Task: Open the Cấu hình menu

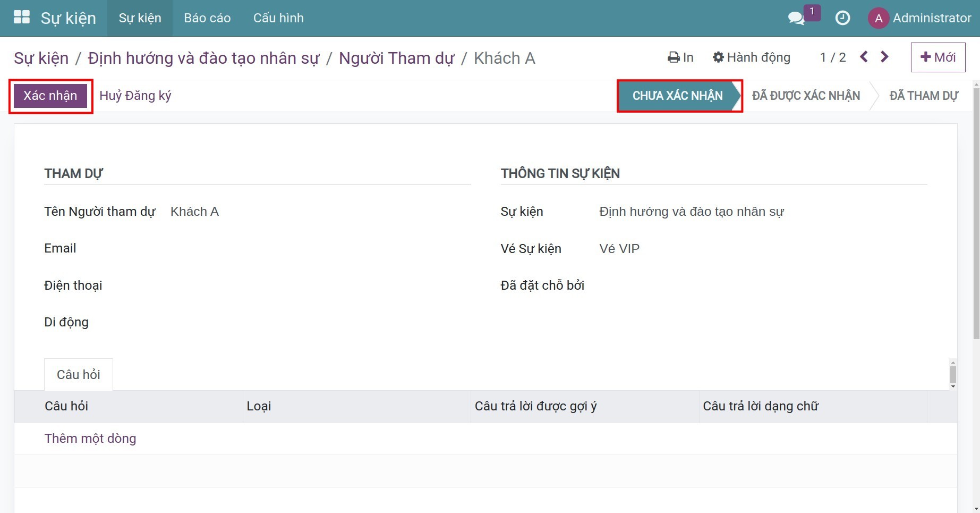Action: click(x=278, y=18)
